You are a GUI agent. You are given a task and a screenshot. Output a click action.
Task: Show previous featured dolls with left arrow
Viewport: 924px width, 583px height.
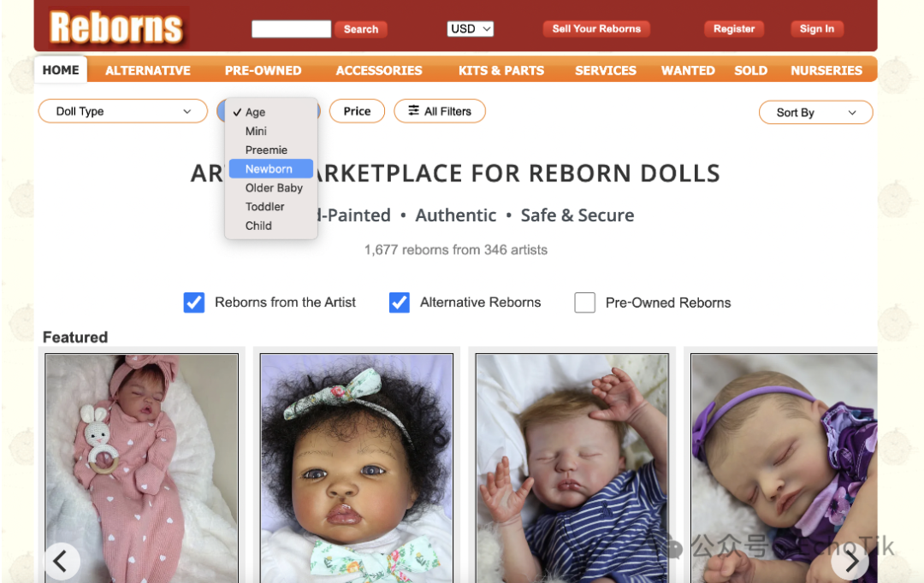tap(61, 562)
